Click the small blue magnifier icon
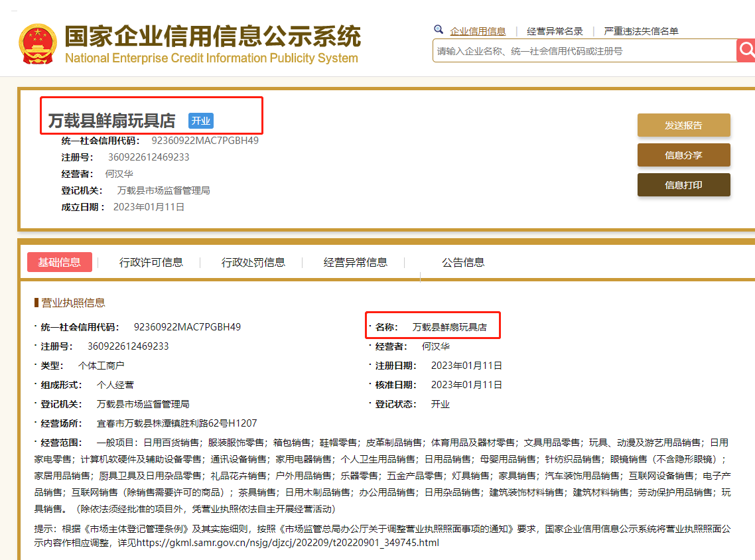This screenshot has height=560, width=755. 438,29
